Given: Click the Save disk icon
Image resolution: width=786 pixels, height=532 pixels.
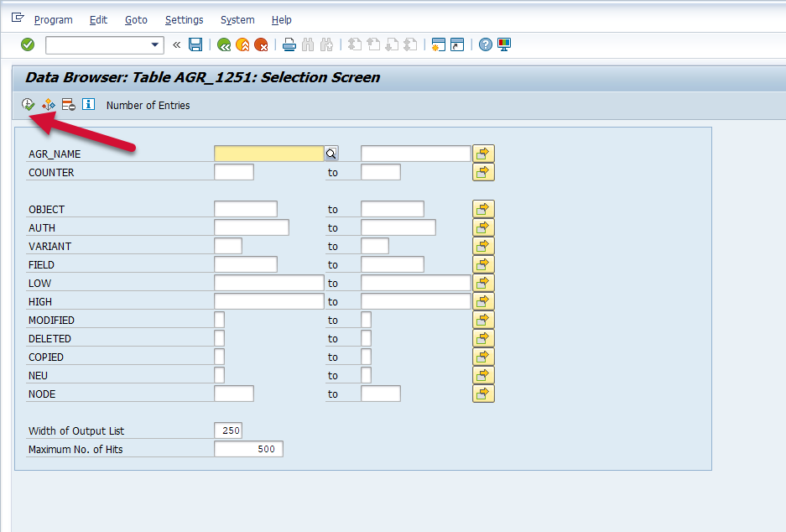Looking at the screenshot, I should (x=195, y=44).
